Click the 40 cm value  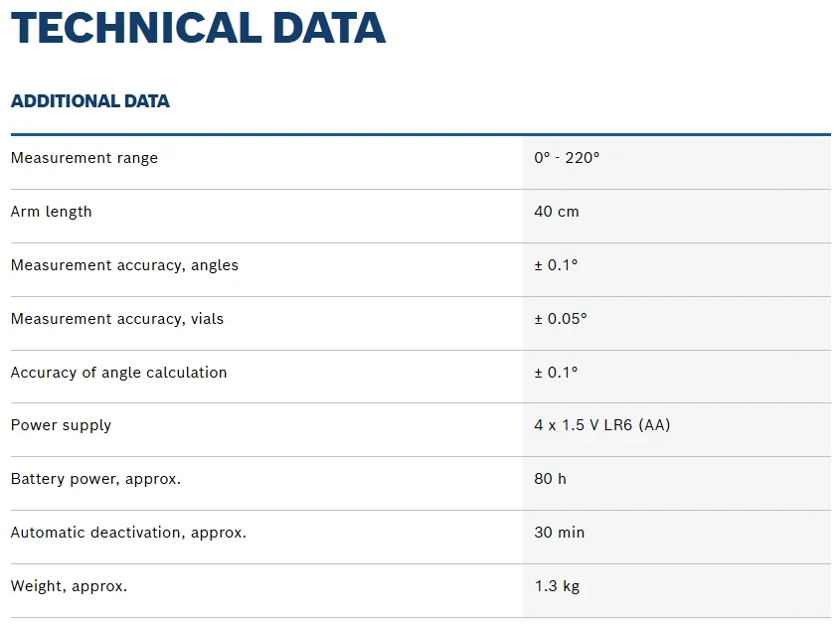click(557, 212)
